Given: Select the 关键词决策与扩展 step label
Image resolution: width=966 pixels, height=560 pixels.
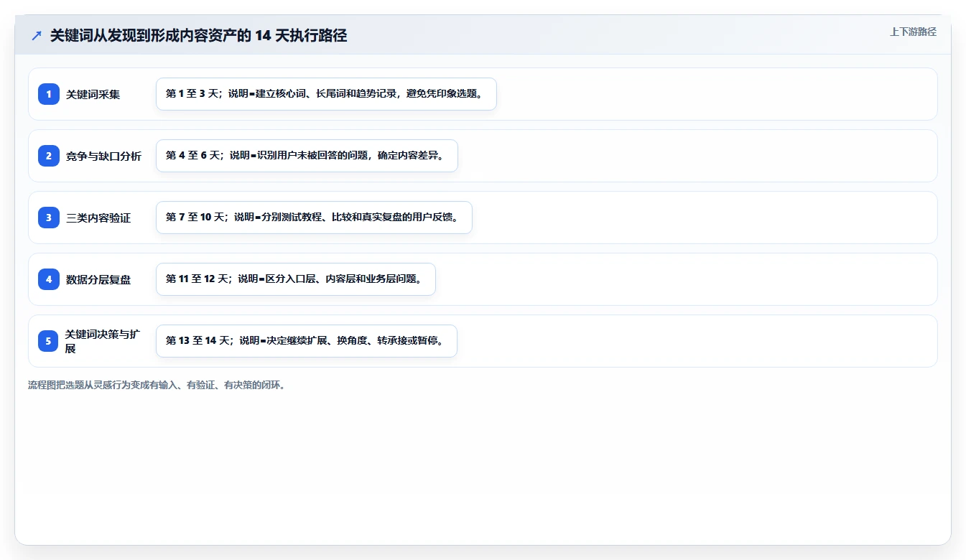Looking at the screenshot, I should pos(103,341).
